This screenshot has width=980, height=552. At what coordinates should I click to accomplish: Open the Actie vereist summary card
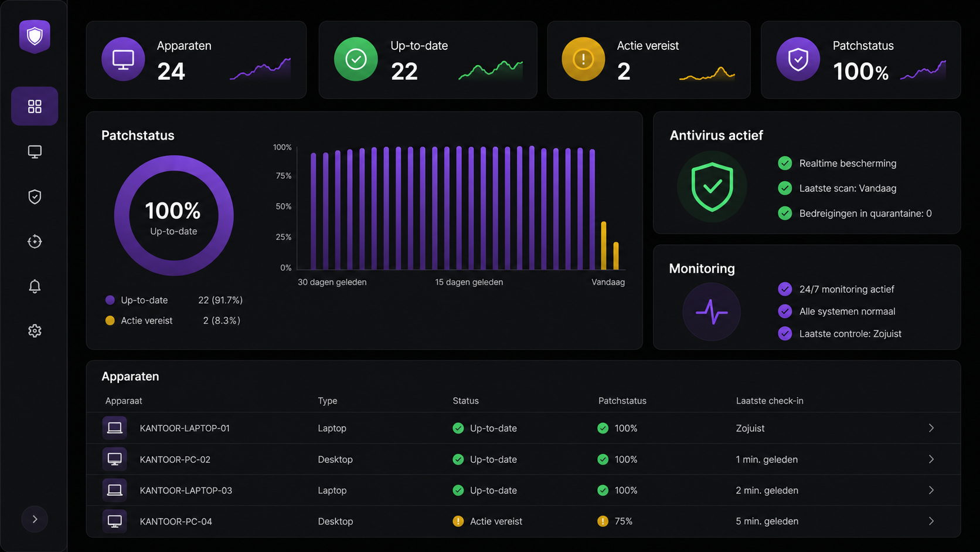point(649,60)
